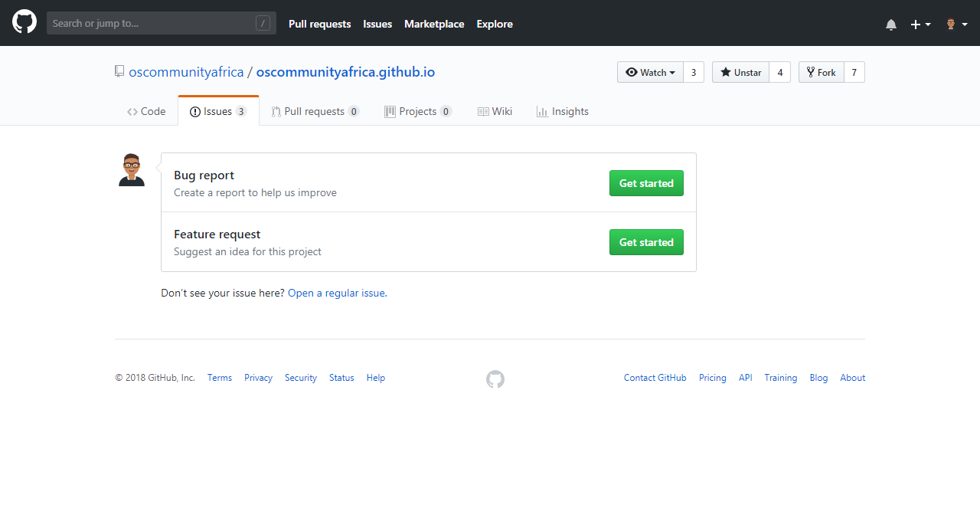Image resolution: width=980 pixels, height=528 pixels.
Task: Open the Privacy footer link
Action: [x=258, y=378]
